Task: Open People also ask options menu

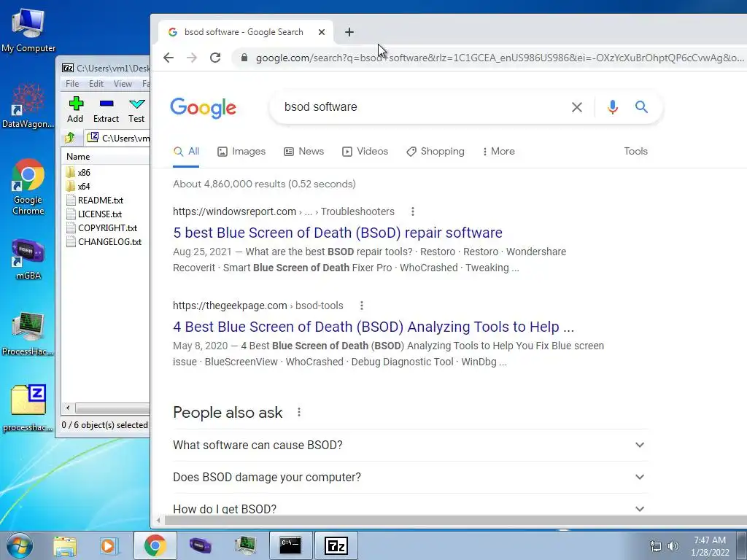Action: [298, 413]
